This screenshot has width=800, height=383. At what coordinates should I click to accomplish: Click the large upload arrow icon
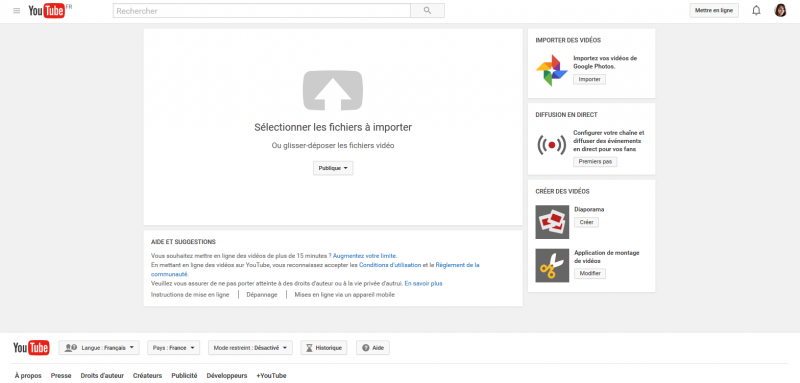[x=333, y=91]
